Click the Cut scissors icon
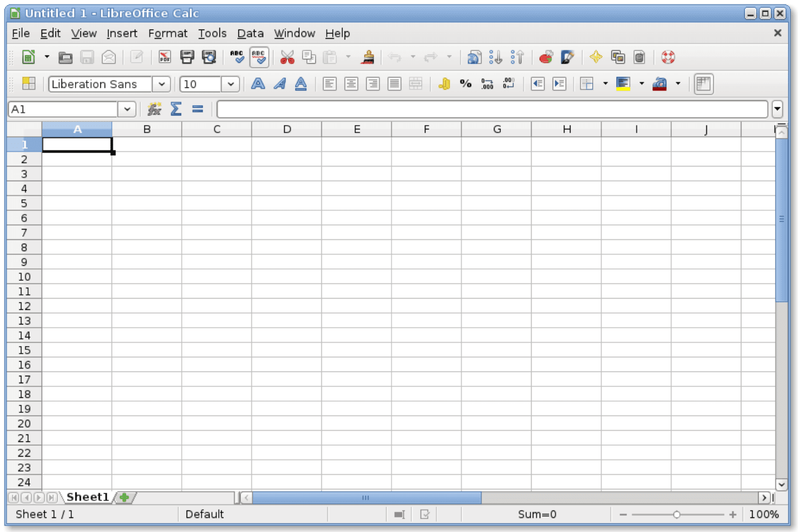Viewport: 798px width, 532px height. [x=287, y=57]
